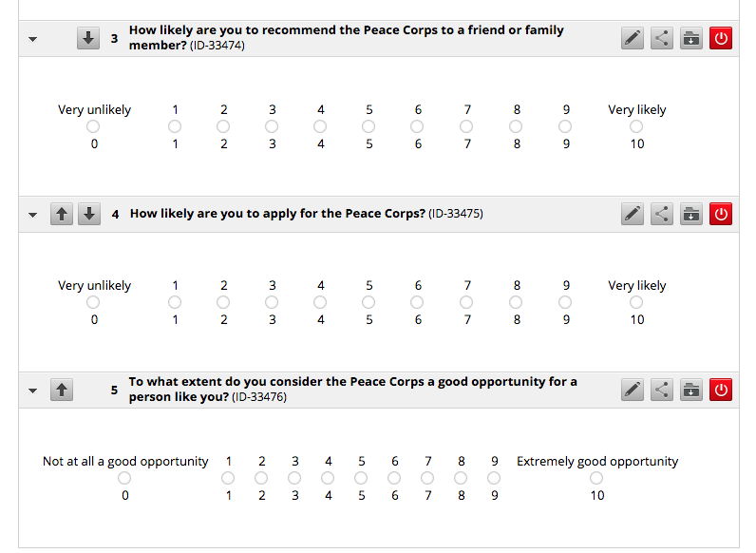Image resolution: width=756 pixels, height=553 pixels.
Task: Click the pencil edit icon for question 3
Action: (x=633, y=39)
